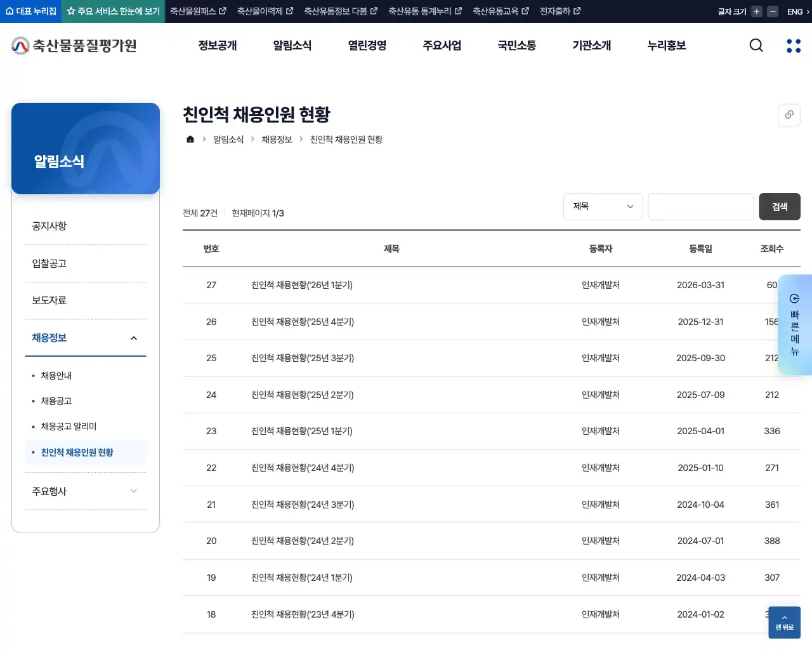812x650 pixels.
Task: Click the search keyword input field
Action: (x=700, y=206)
